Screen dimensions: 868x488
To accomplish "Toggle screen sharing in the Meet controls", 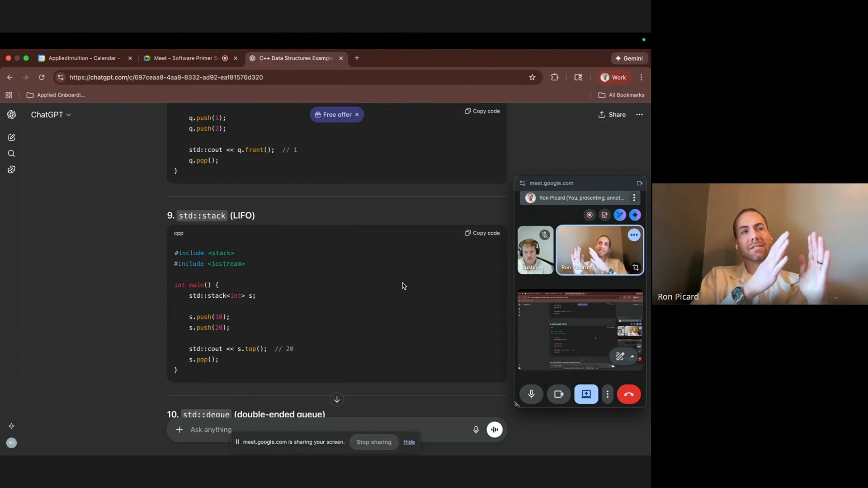I will 585,394.
